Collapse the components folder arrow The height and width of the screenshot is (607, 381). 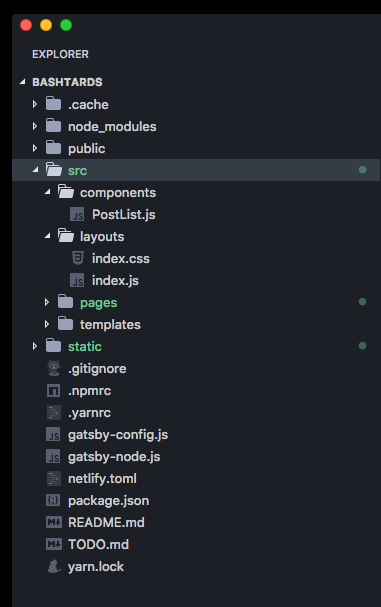[47, 192]
